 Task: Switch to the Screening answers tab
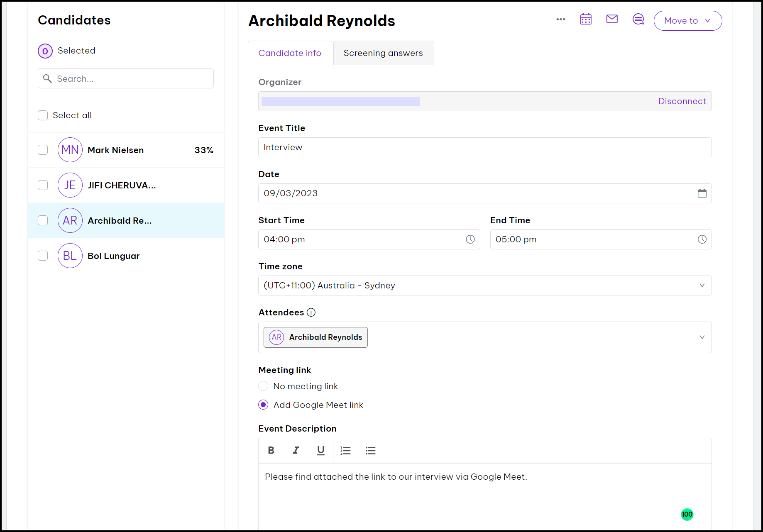click(x=383, y=53)
